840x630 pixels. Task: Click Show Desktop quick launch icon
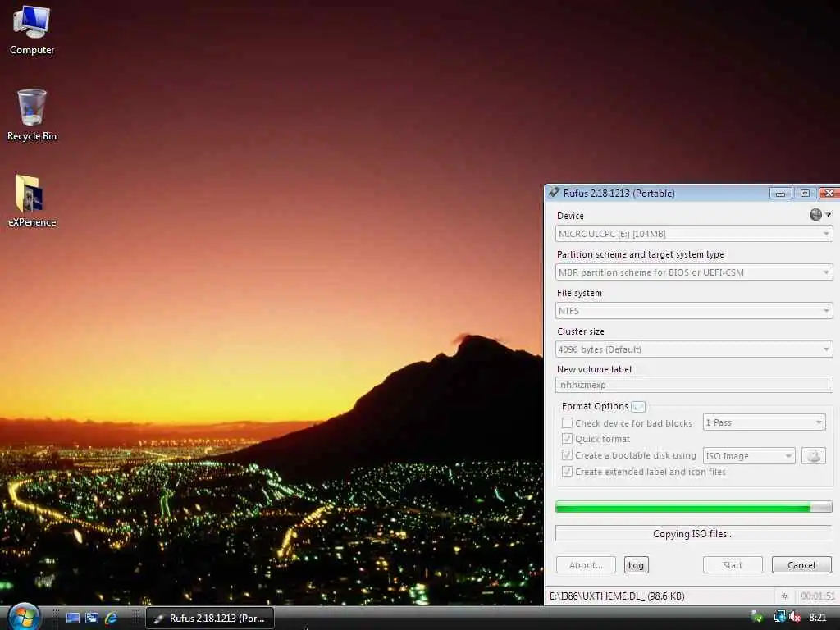click(x=73, y=619)
